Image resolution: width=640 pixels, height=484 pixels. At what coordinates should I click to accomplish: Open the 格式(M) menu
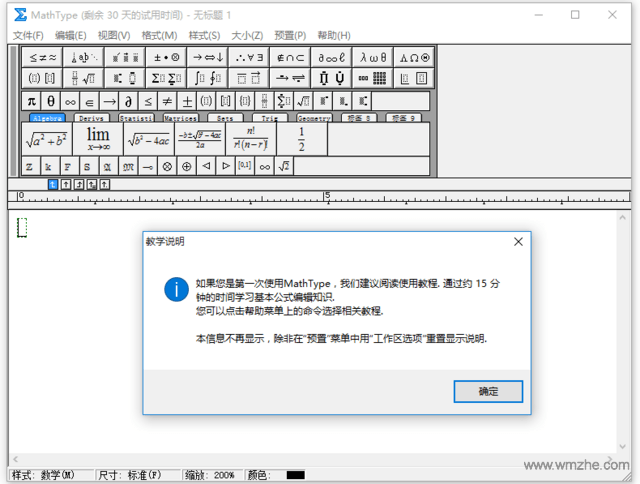159,36
